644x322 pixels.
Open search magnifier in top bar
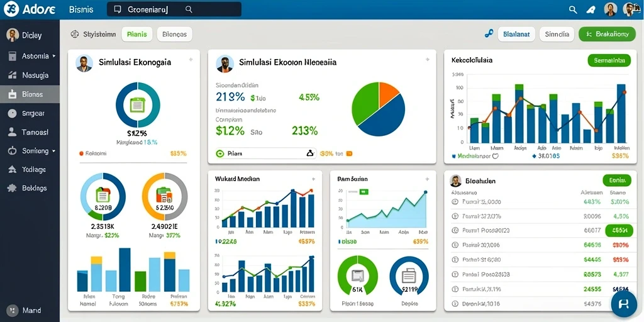573,9
